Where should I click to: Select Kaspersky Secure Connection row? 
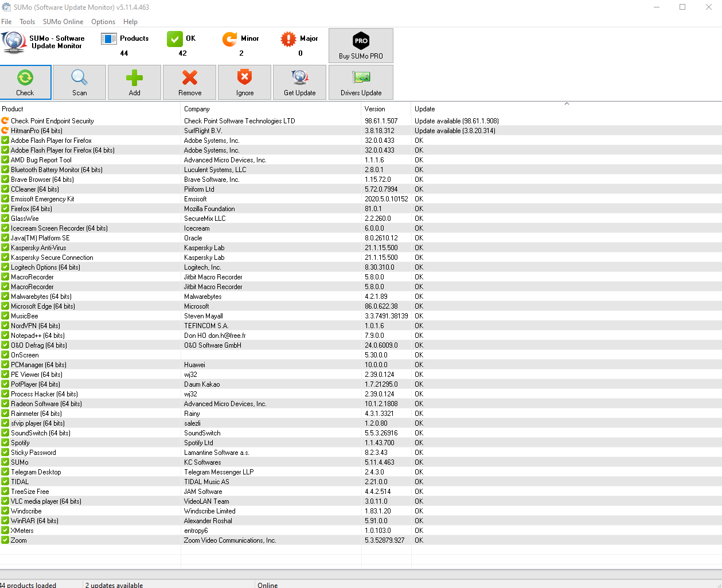pyautogui.click(x=361, y=258)
